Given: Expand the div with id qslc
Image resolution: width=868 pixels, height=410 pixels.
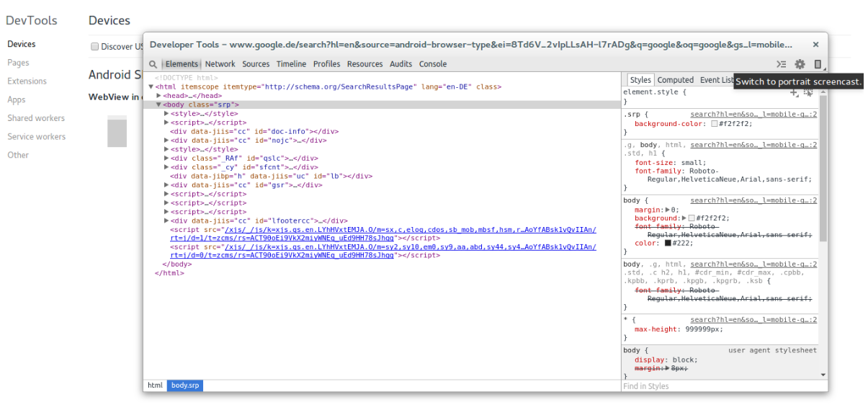Looking at the screenshot, I should tap(167, 159).
